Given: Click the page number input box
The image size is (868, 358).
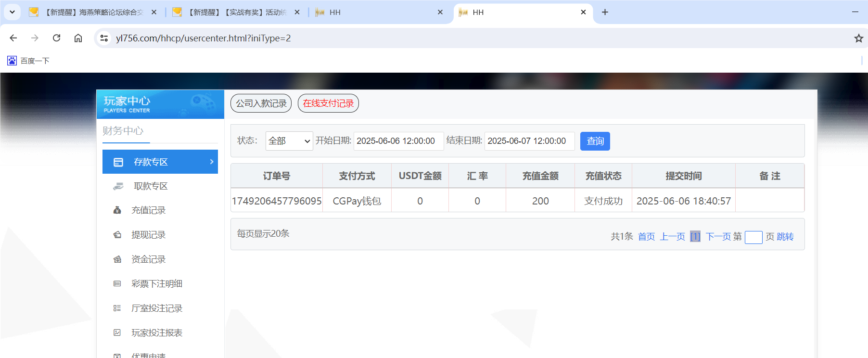Looking at the screenshot, I should pyautogui.click(x=753, y=237).
